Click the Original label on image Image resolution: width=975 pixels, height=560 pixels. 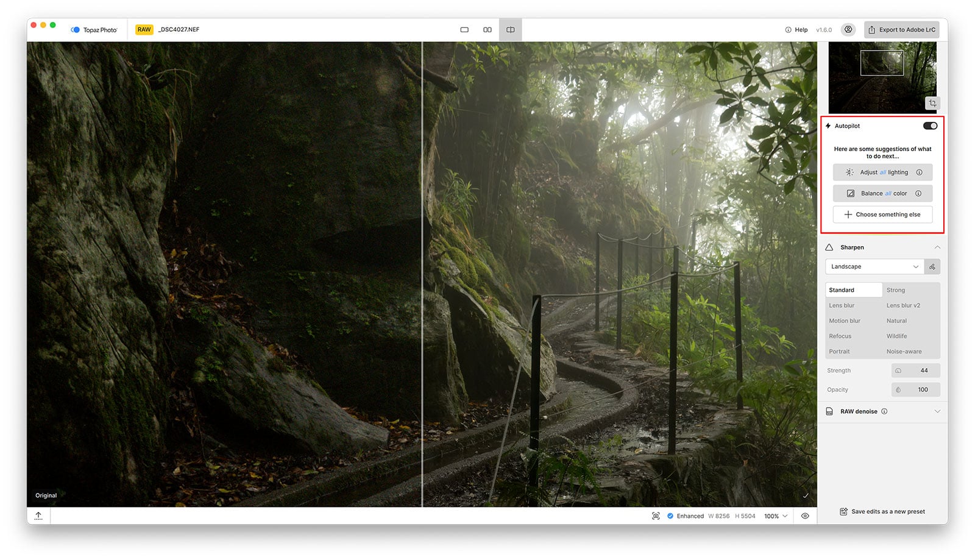(46, 495)
